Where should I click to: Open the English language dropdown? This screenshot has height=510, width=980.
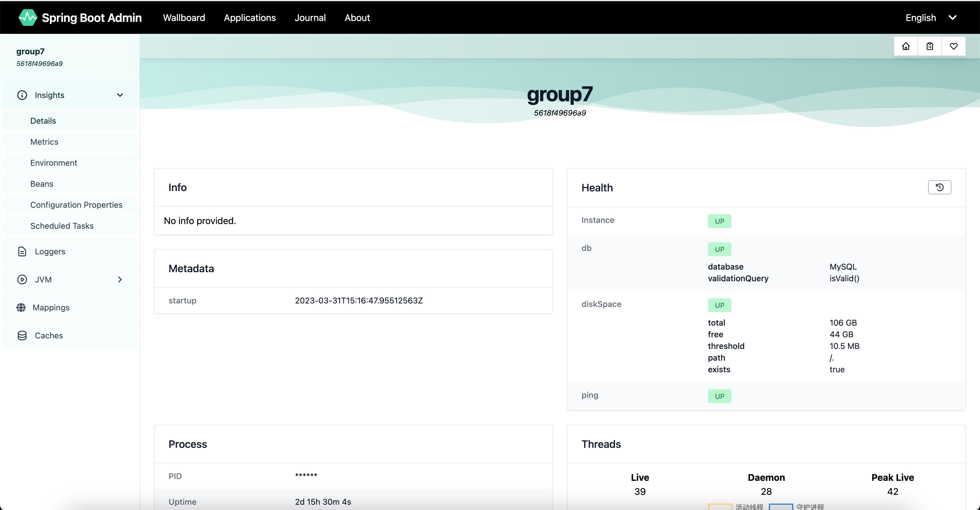pyautogui.click(x=931, y=18)
